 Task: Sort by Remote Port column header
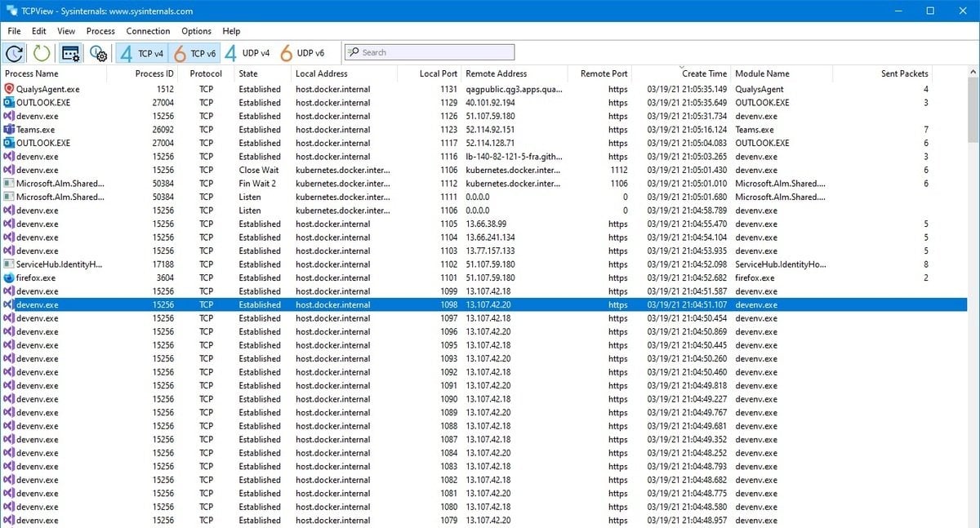(600, 73)
